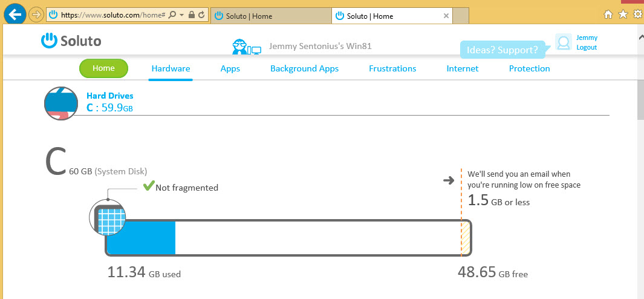Click the Hard Drives disk pie icon
The height and width of the screenshot is (299, 644).
(61, 103)
